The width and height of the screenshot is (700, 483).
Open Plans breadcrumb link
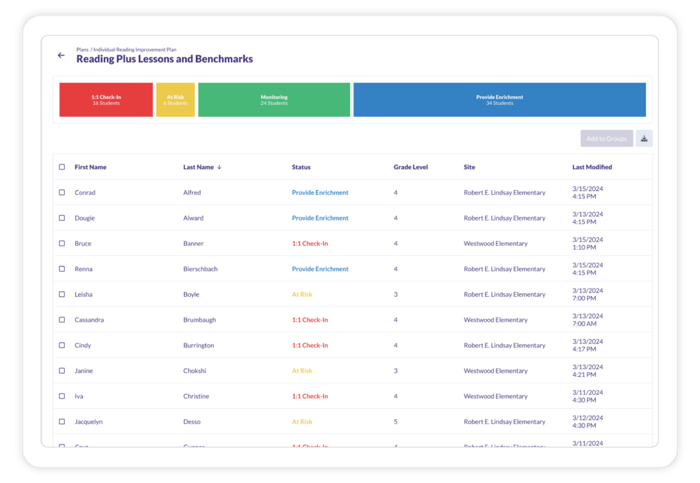click(82, 50)
